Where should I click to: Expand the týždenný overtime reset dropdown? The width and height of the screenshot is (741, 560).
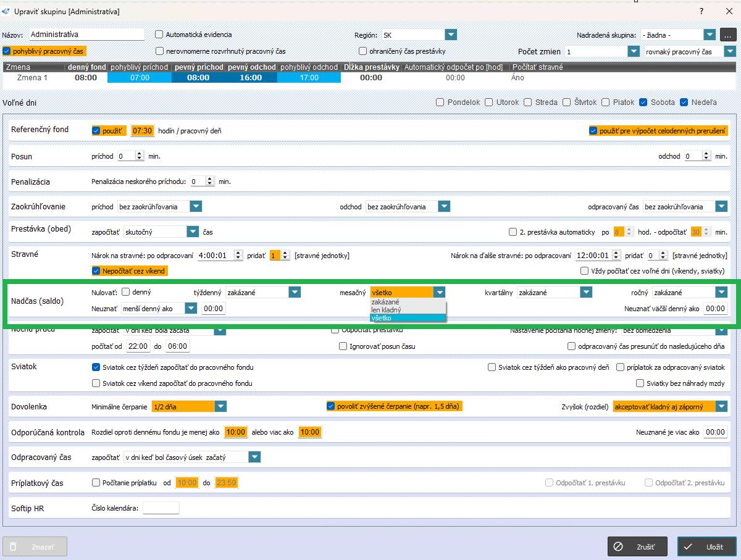pos(295,292)
